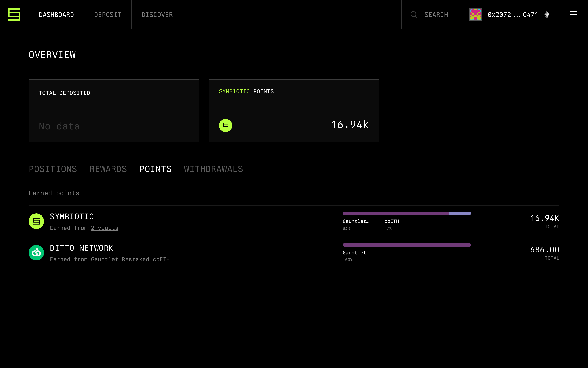Viewport: 588px width, 368px height.
Task: Click the Symbiotic Points card icon
Action: pos(225,126)
